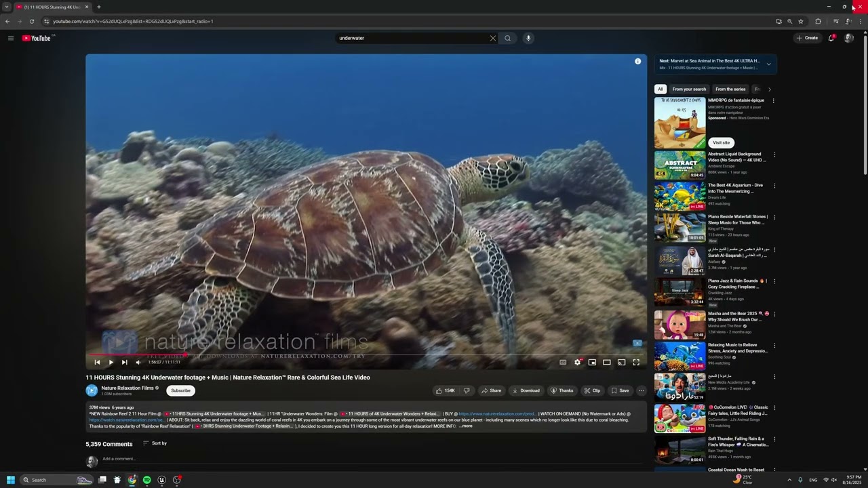
Task: Mute the video volume speaker
Action: click(138, 362)
